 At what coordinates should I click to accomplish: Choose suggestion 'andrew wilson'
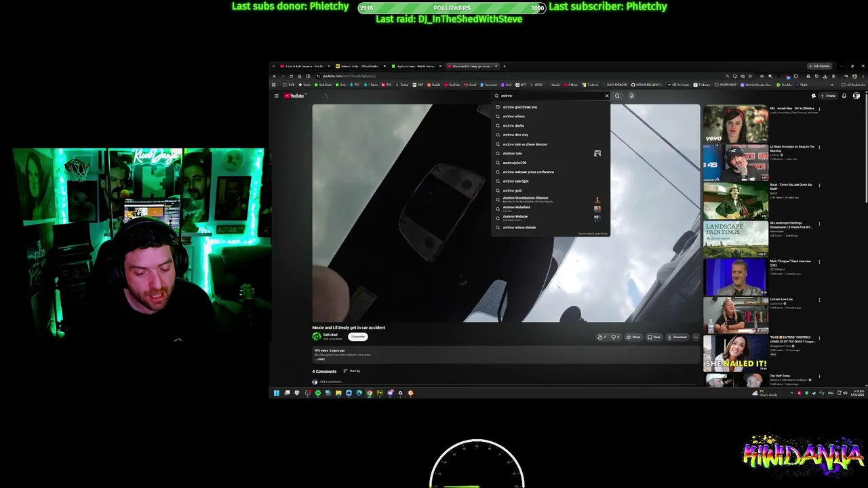point(550,116)
